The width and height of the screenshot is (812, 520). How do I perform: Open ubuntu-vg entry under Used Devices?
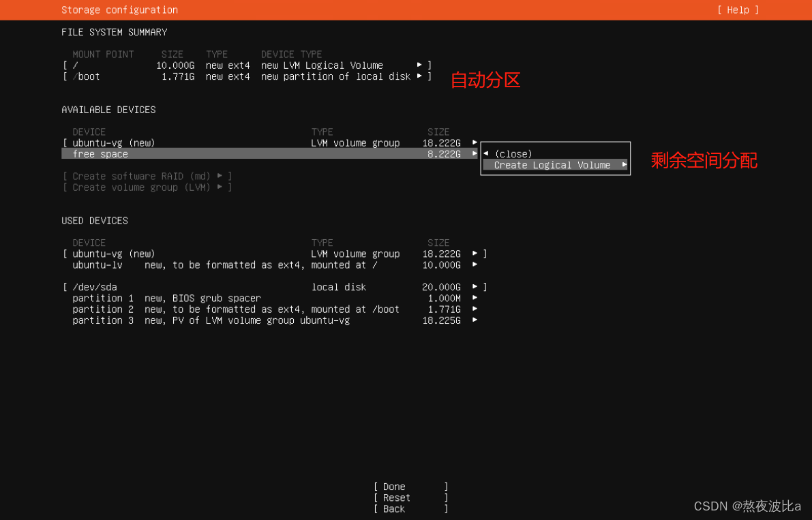pos(275,254)
